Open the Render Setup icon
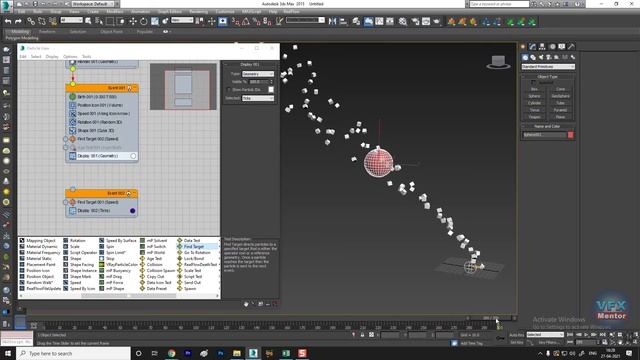 point(415,21)
